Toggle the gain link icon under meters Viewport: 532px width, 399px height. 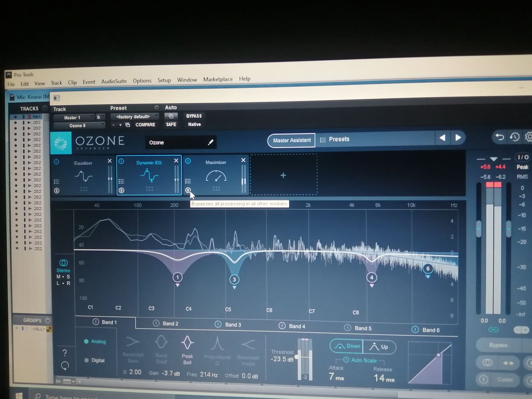493,330
